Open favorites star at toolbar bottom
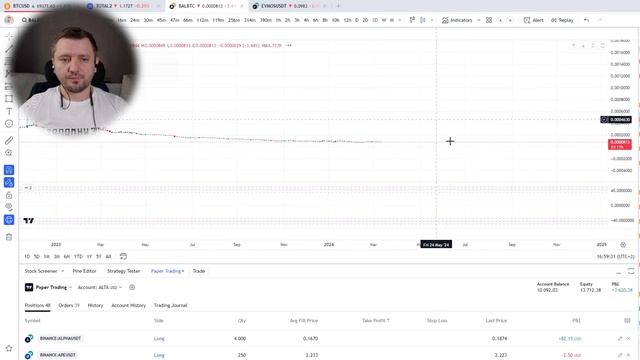Viewport: 640px width, 360px height. [x=9, y=348]
